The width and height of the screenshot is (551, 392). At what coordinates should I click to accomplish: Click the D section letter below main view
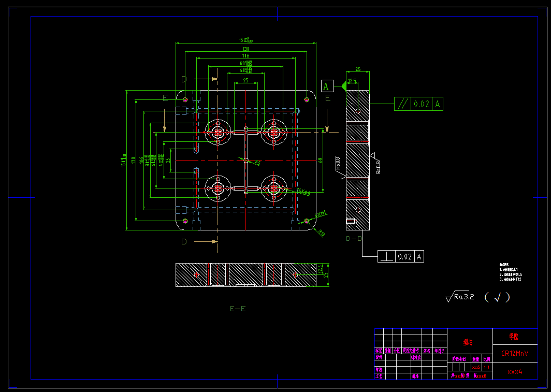184,242
